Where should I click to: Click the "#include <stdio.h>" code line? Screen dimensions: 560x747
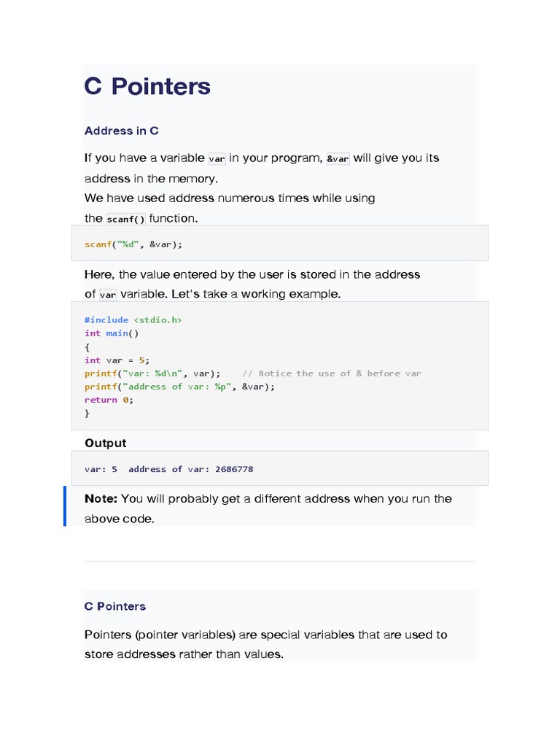click(x=133, y=320)
